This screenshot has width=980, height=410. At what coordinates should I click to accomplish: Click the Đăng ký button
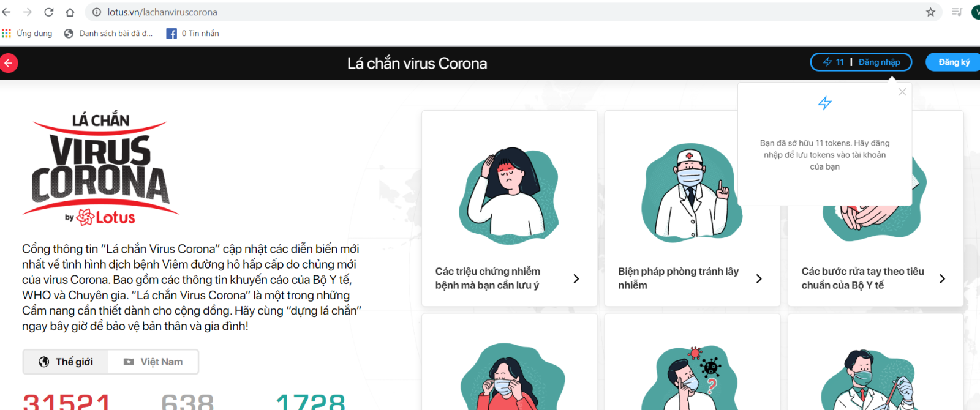click(953, 62)
